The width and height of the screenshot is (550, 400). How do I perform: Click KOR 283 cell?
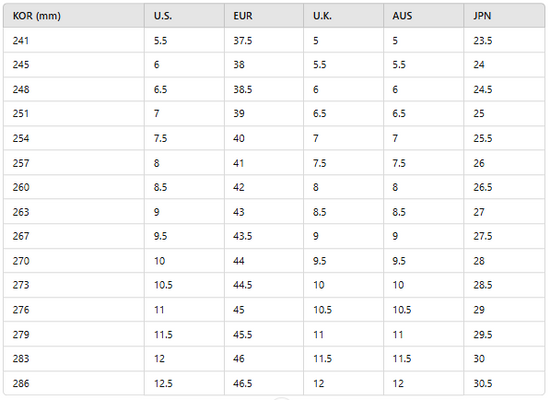click(x=74, y=359)
